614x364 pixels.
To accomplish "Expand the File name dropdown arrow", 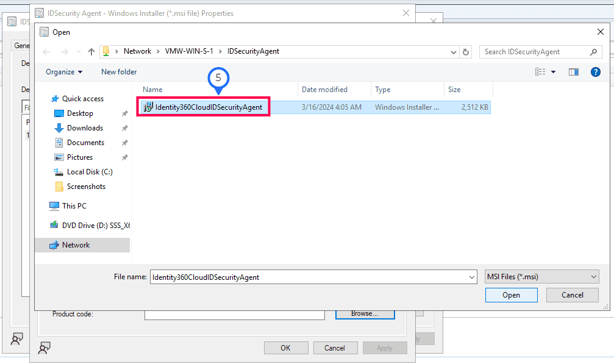I will [472, 277].
